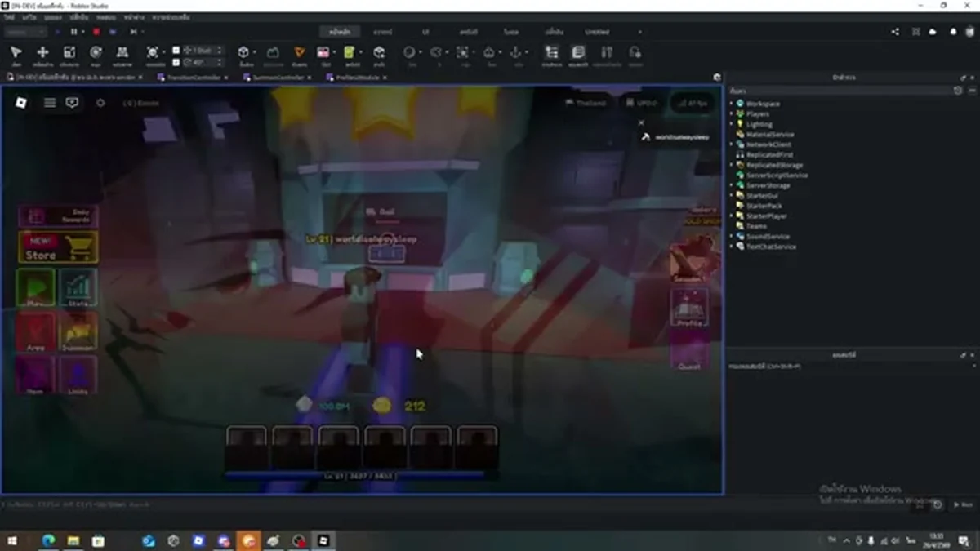Screen dimensions: 980x551
Task: Click the orange Character tool icon
Action: click(x=299, y=52)
